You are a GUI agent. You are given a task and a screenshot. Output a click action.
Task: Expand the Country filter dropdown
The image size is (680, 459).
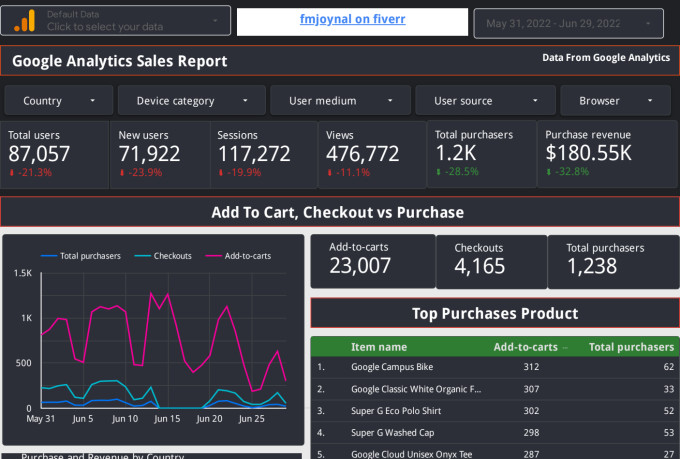tap(57, 101)
